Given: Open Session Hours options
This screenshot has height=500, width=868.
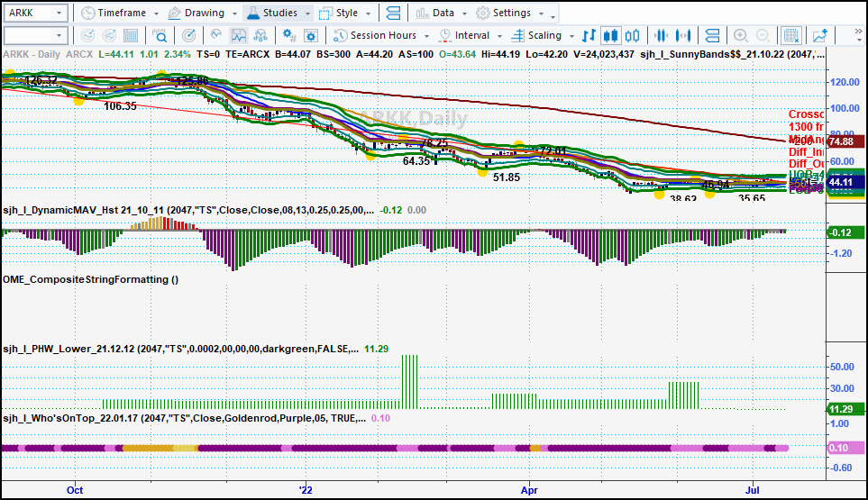Looking at the screenshot, I should (375, 35).
